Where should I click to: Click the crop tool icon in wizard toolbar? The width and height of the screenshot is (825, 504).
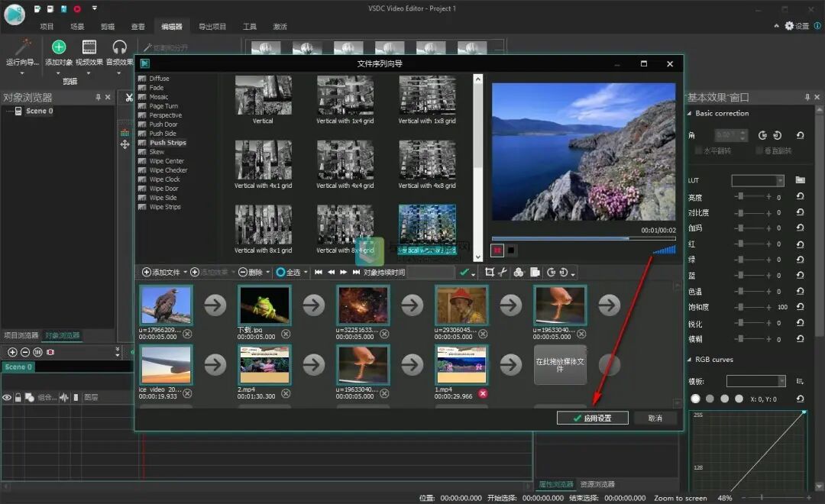490,272
